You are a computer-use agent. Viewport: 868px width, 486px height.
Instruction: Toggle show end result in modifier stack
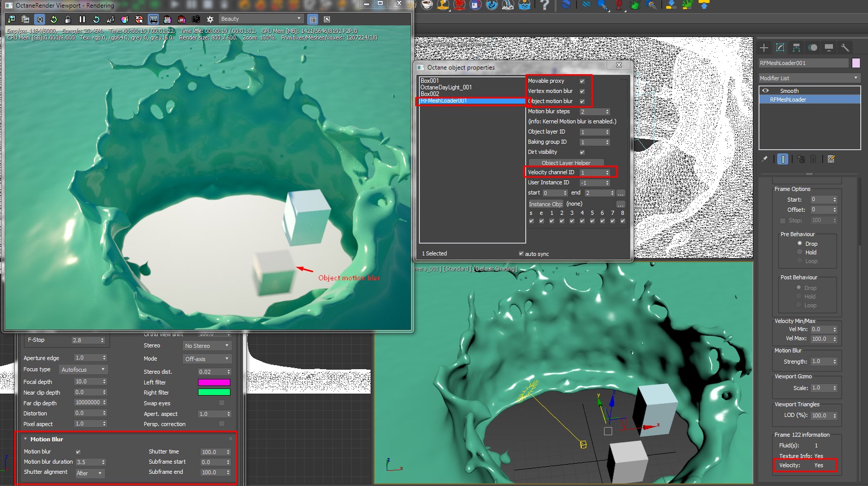[x=783, y=159]
